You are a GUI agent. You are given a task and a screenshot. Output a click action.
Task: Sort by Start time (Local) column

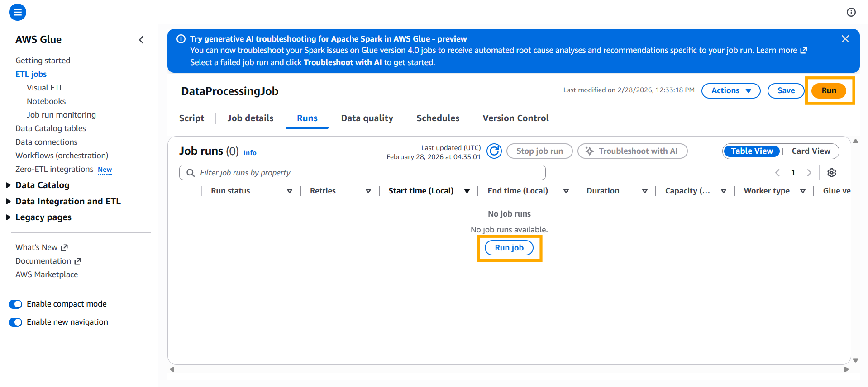467,191
